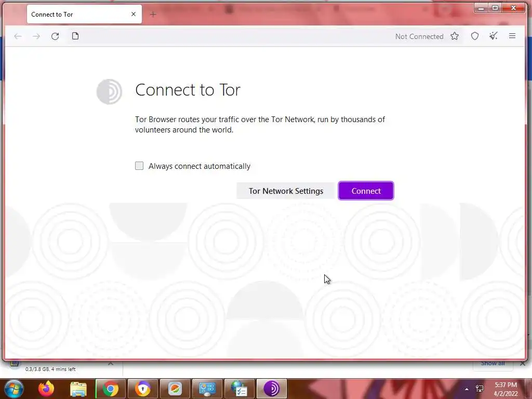The height and width of the screenshot is (399, 532).
Task: Click the Tor onion logo
Action: pyautogui.click(x=109, y=91)
